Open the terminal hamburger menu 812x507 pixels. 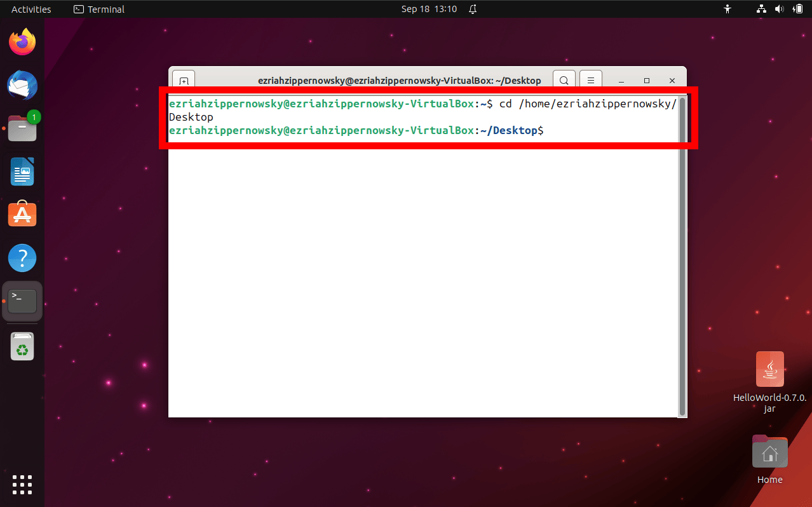coord(590,80)
